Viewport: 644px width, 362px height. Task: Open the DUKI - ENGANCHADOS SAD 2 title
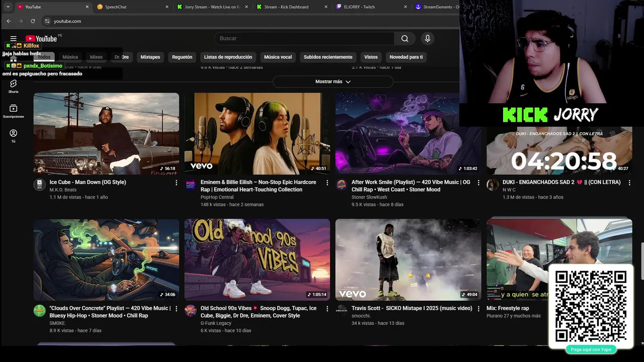click(561, 183)
